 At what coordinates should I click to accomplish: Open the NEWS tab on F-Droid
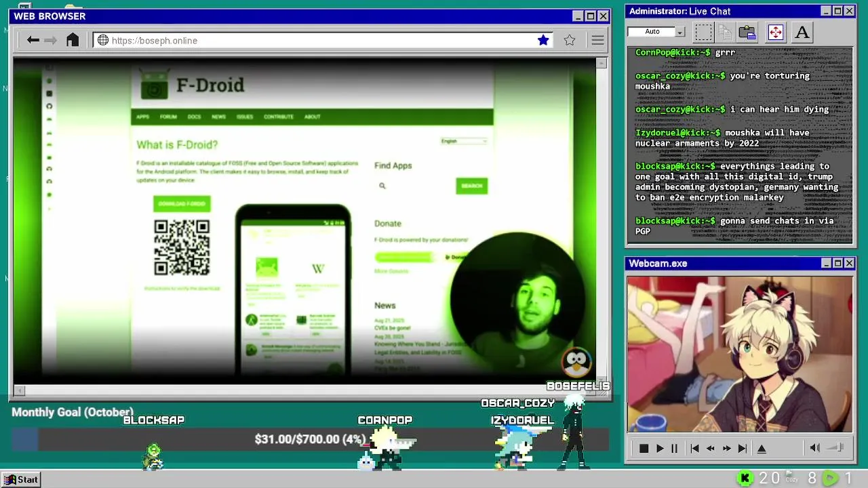coord(218,117)
